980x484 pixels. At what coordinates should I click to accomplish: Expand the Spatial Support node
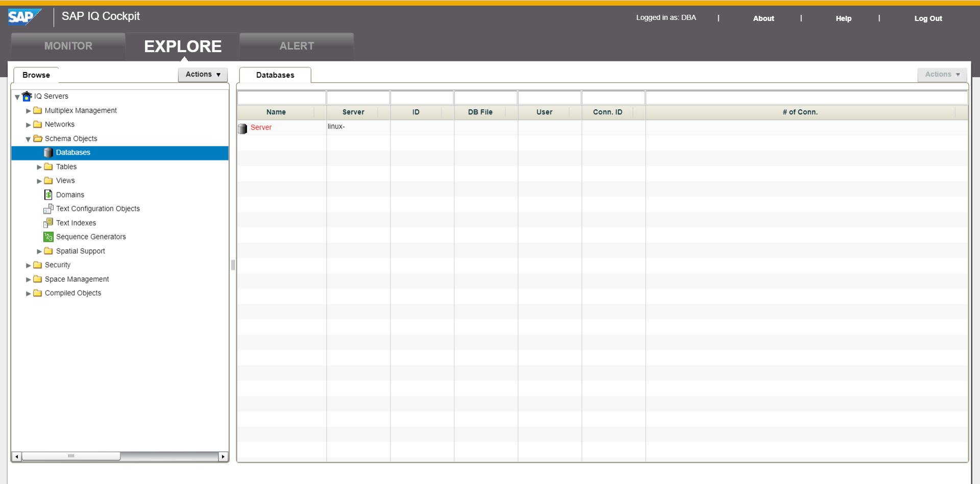click(39, 251)
